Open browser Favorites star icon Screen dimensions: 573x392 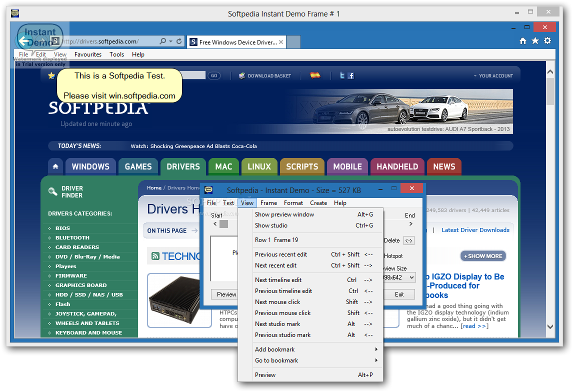pyautogui.click(x=535, y=40)
